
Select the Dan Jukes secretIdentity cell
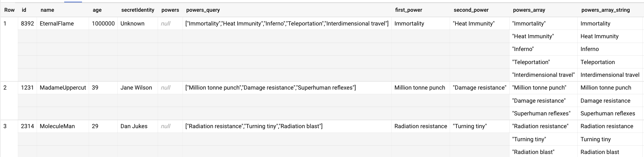137,126
